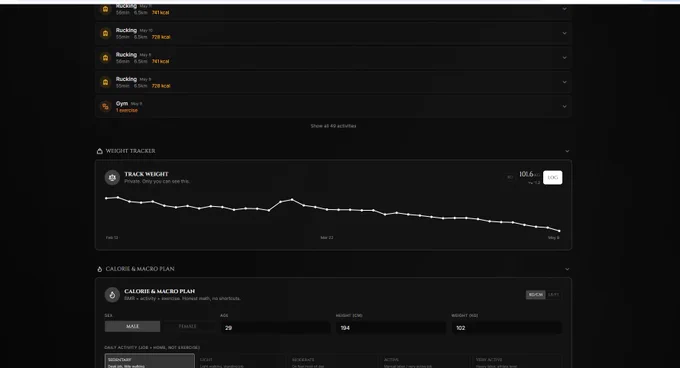Click the "TRACK WEIGHT" card title
Screen dimensions: 680x368
[x=146, y=174]
